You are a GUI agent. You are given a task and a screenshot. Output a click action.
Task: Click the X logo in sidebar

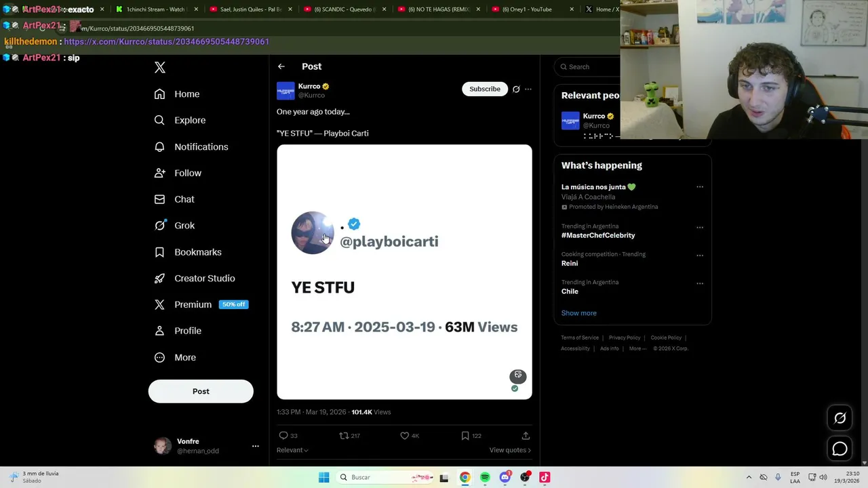pyautogui.click(x=160, y=67)
